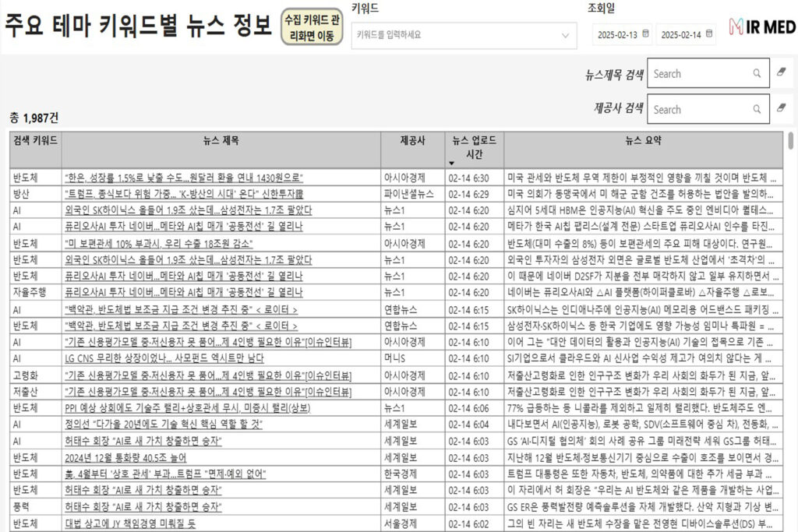798x532 pixels.
Task: Open "미 보편관세 10% 부과시" article link
Action: (x=159, y=244)
